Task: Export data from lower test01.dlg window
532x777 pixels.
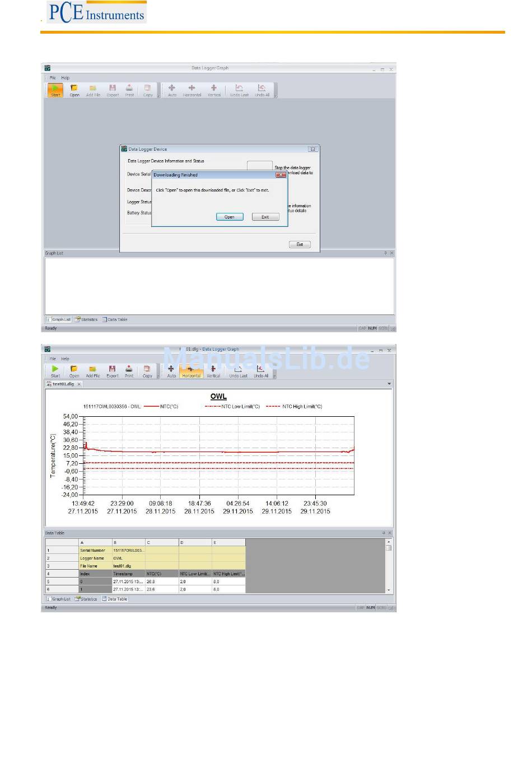Action: point(112,371)
